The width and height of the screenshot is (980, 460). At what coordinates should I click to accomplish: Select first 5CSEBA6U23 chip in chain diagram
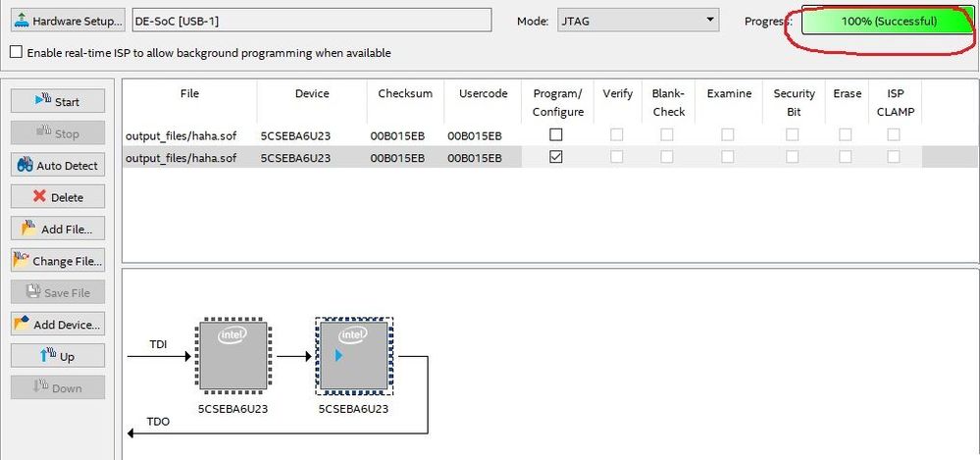[232, 356]
